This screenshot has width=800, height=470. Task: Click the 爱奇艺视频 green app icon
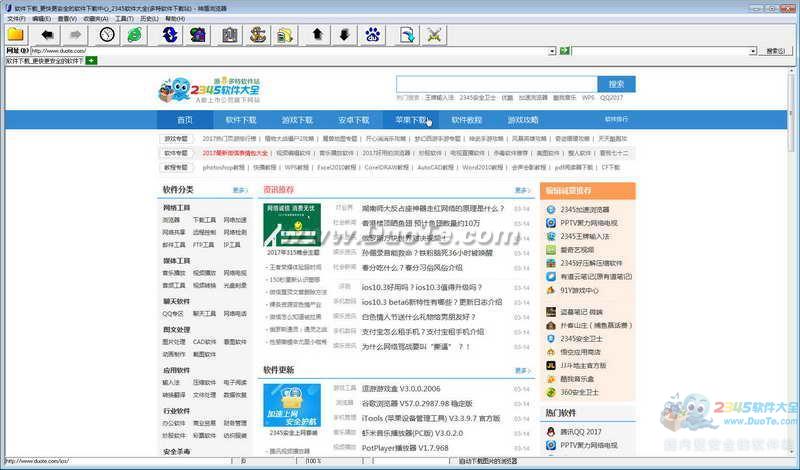coord(551,250)
